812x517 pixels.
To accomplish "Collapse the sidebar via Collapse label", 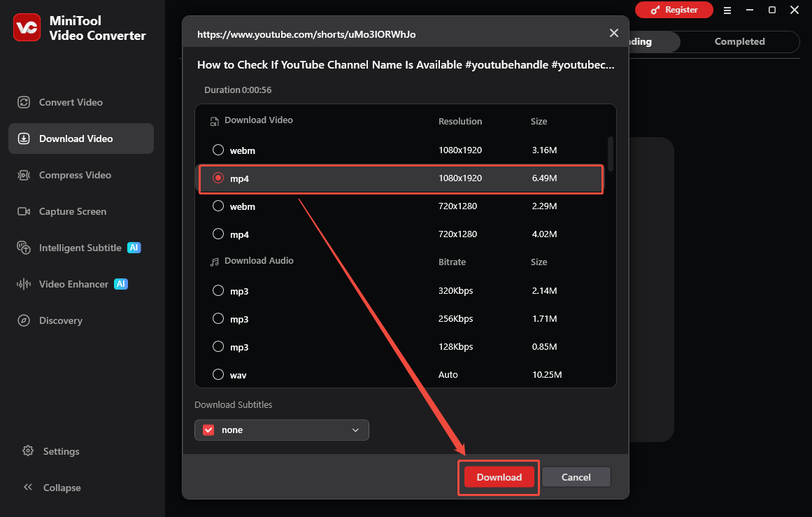I will [x=62, y=488].
